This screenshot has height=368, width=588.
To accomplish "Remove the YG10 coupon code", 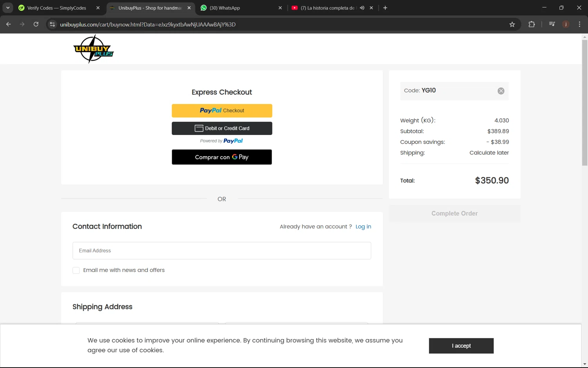I will coord(501,91).
